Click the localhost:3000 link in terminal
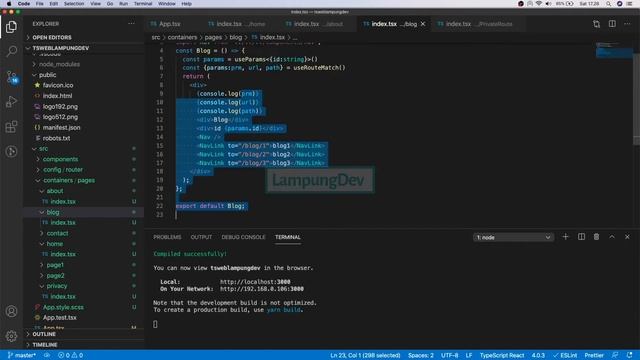640x360 pixels. [x=255, y=282]
